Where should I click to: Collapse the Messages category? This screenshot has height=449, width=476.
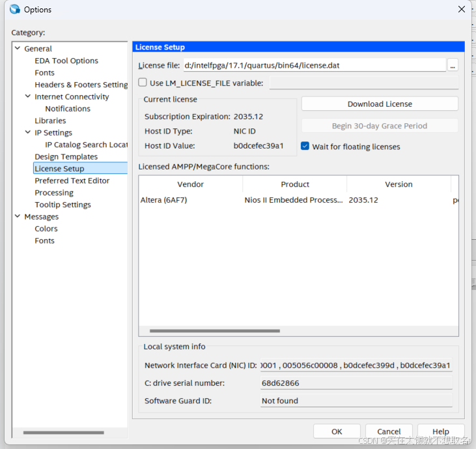(18, 216)
